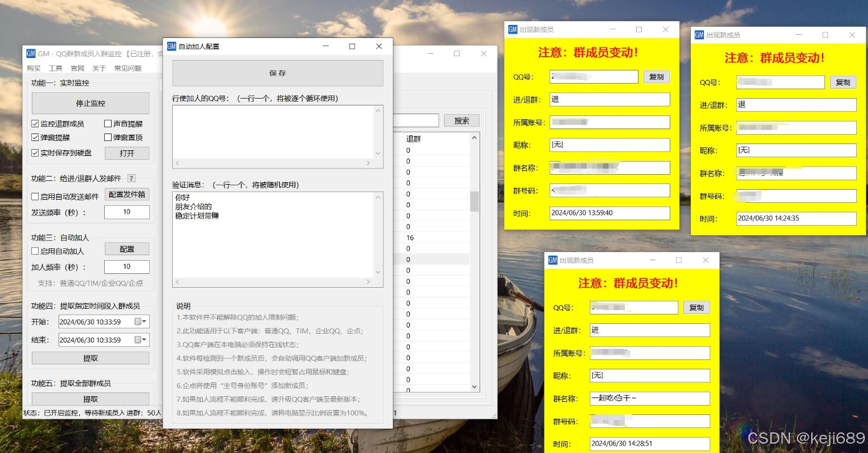
Task: Click the down arrow of the QQ号 textbox scrollbar
Action: tap(378, 153)
